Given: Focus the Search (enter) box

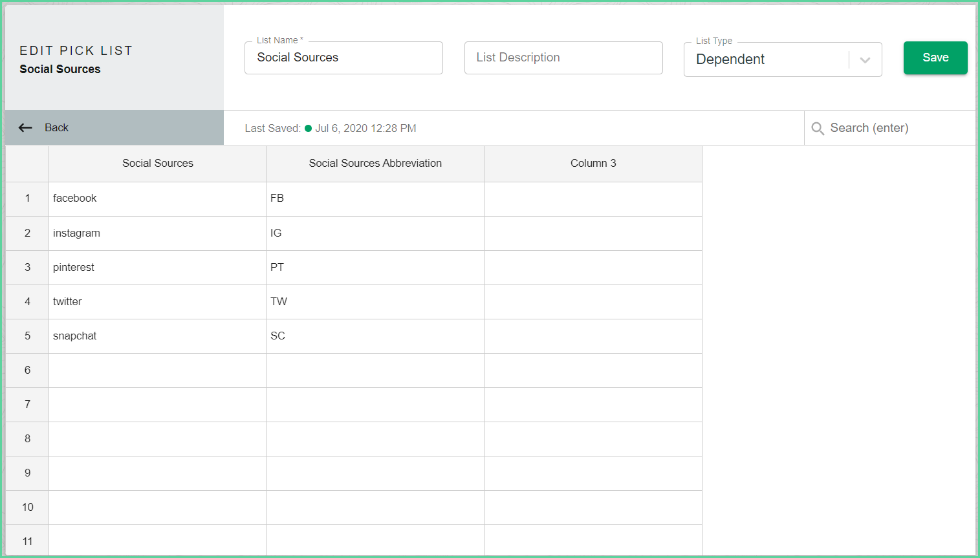Looking at the screenshot, I should click(889, 128).
